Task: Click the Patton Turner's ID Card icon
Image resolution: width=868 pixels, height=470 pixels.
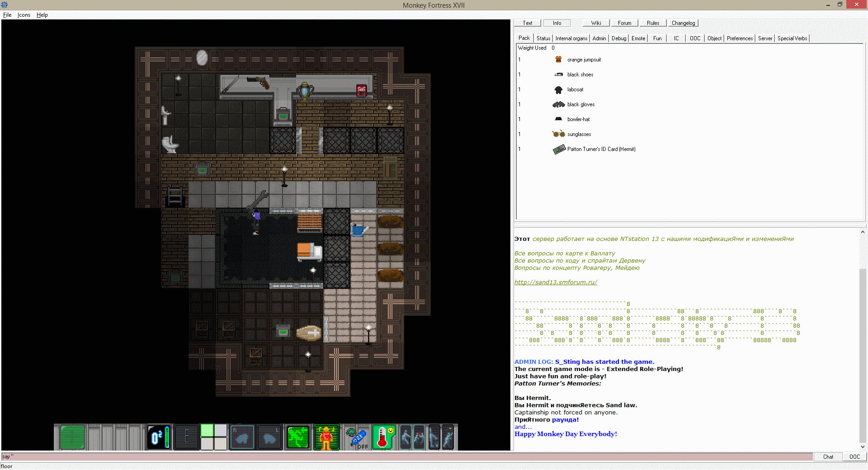Action: pyautogui.click(x=559, y=149)
